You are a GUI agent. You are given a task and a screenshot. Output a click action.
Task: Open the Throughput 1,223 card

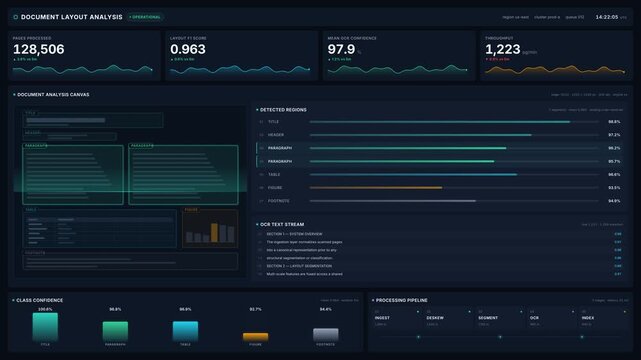556,56
